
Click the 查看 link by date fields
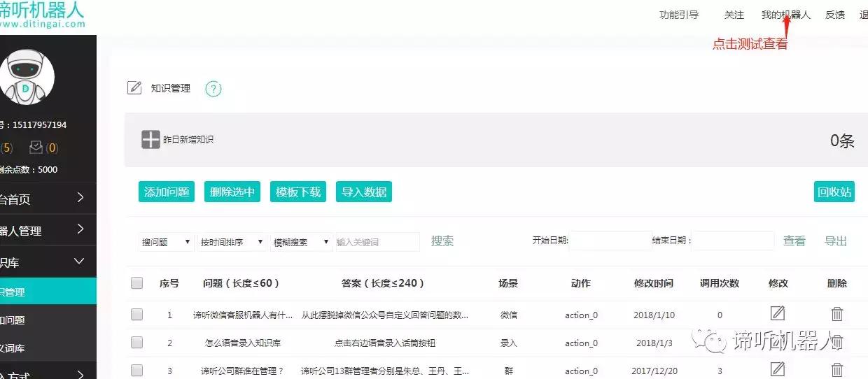tap(794, 241)
